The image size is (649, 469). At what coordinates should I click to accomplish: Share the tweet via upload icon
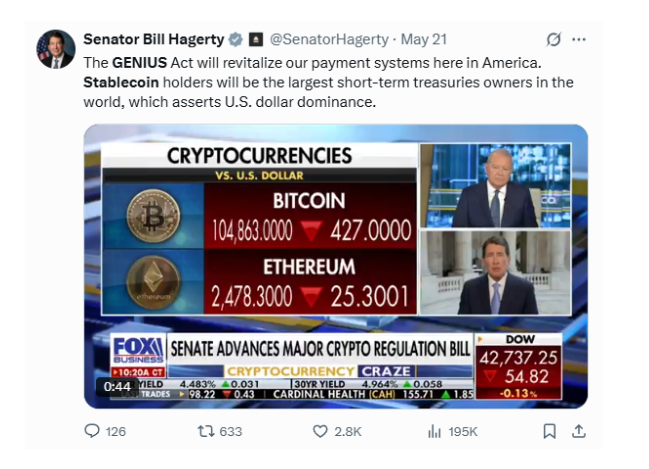coord(579,431)
